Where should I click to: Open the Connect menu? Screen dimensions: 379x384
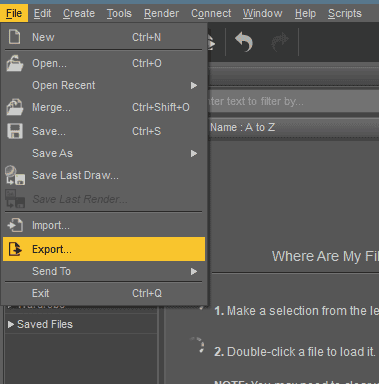(x=211, y=13)
